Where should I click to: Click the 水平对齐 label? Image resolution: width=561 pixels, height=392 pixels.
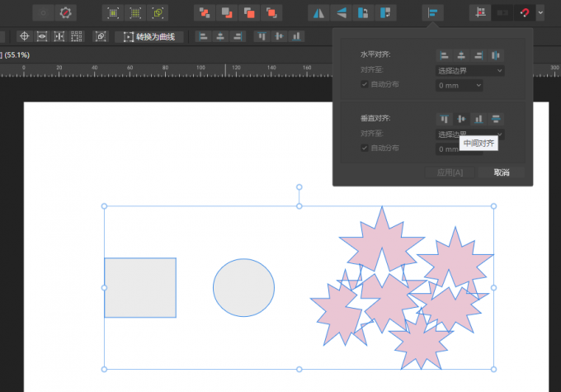375,54
